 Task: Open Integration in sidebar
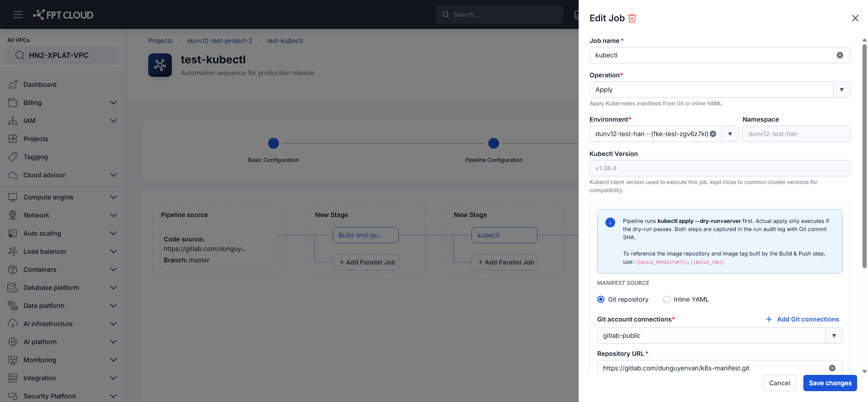click(x=40, y=378)
